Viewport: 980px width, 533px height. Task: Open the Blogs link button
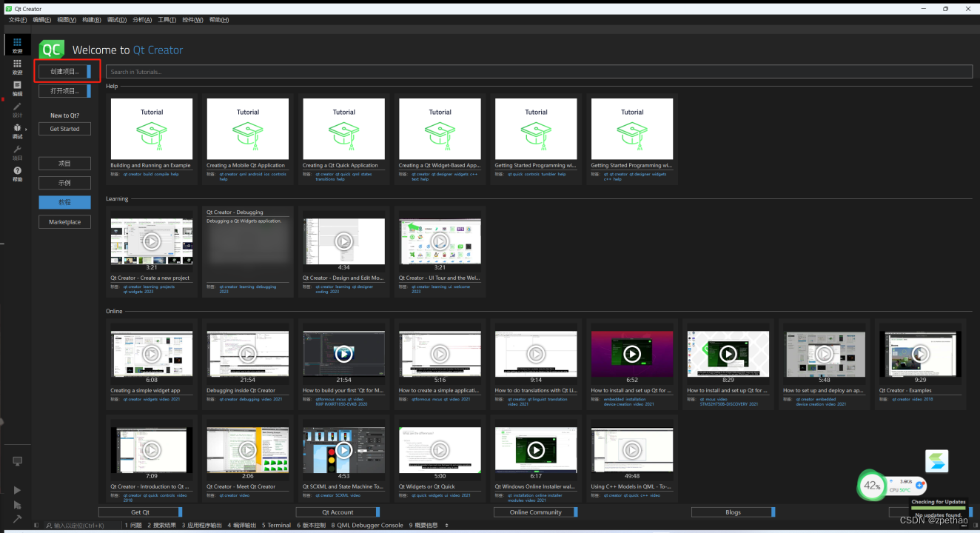click(x=734, y=512)
